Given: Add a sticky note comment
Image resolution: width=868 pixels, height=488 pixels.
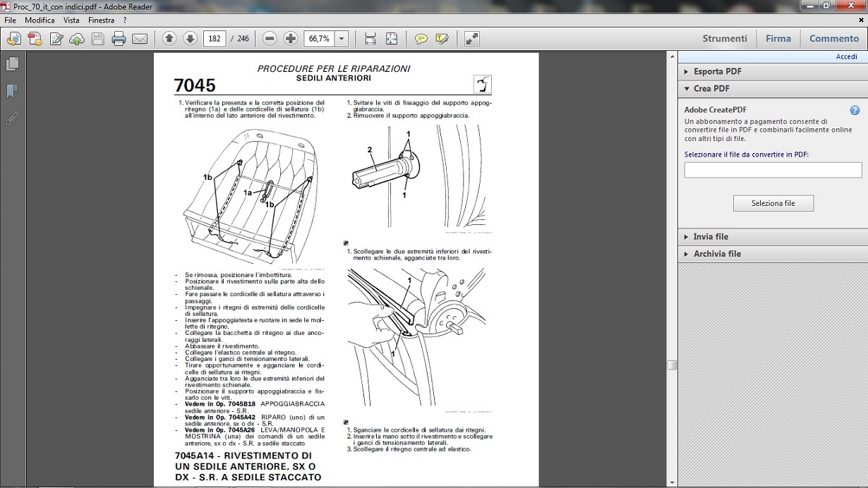Looking at the screenshot, I should coord(421,39).
